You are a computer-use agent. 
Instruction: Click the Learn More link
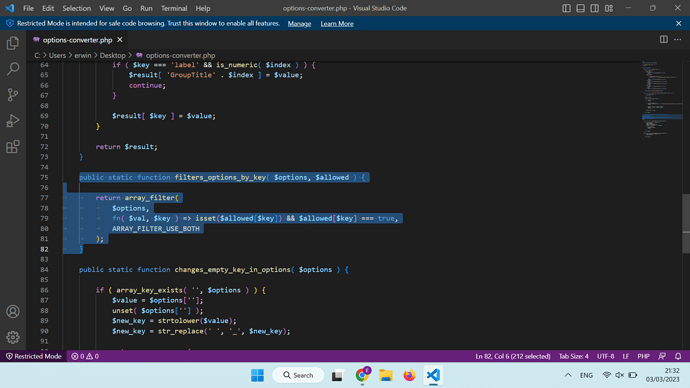[x=337, y=24]
